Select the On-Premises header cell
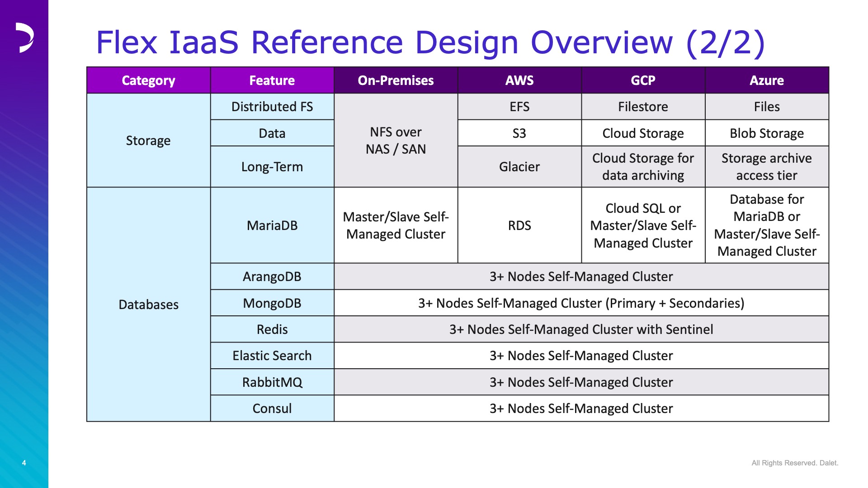Viewport: 868px width, 488px height. click(x=396, y=80)
